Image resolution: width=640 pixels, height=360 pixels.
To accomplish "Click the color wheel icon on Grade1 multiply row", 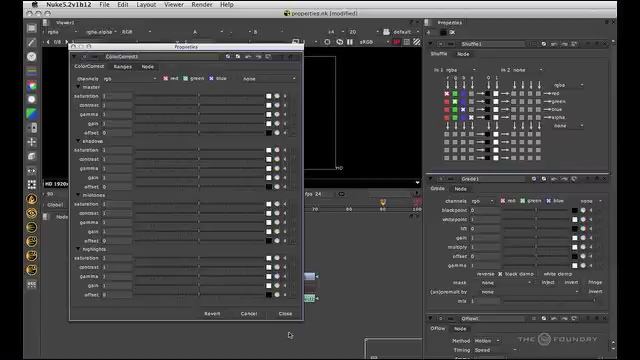I will pos(583,247).
